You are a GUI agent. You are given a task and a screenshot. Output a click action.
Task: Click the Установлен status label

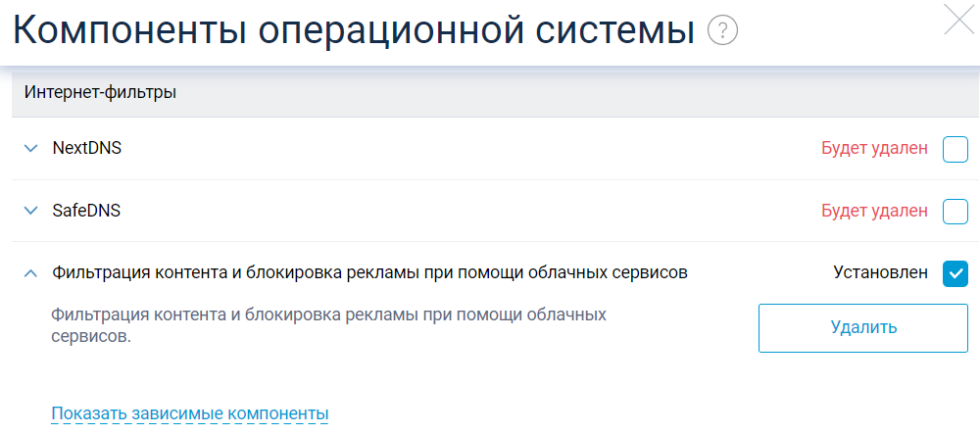coord(880,273)
